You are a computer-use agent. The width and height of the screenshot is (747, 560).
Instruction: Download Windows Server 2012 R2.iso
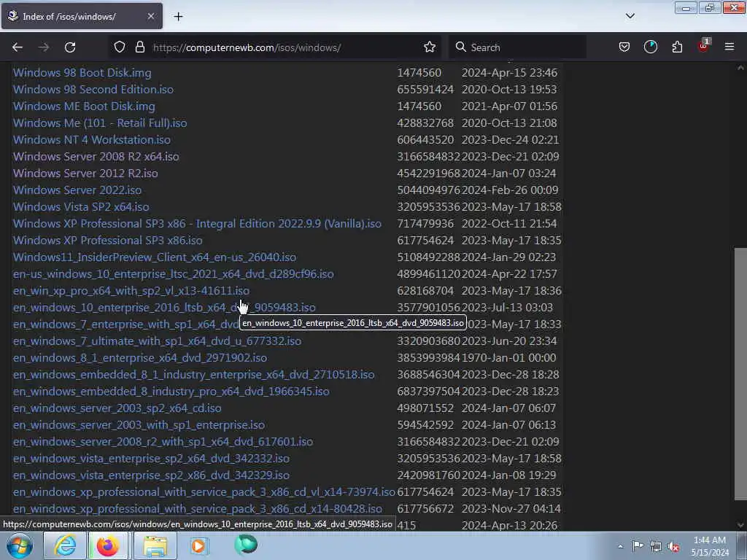(x=85, y=174)
